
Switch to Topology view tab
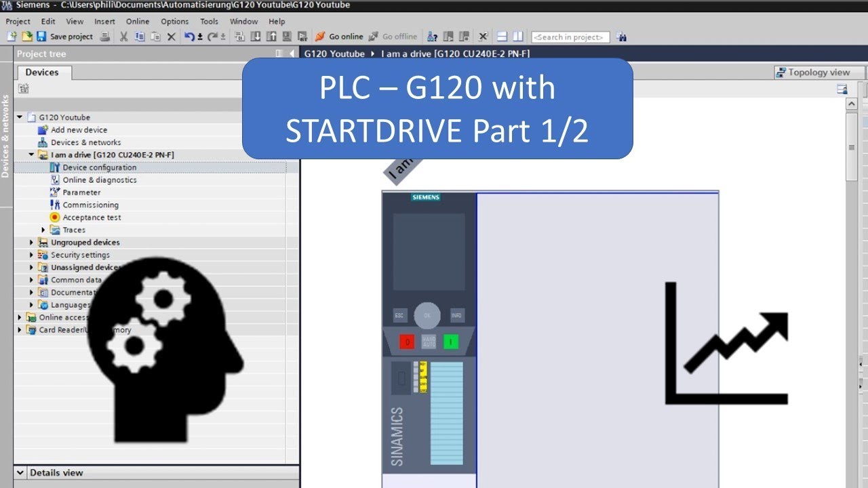(x=820, y=73)
